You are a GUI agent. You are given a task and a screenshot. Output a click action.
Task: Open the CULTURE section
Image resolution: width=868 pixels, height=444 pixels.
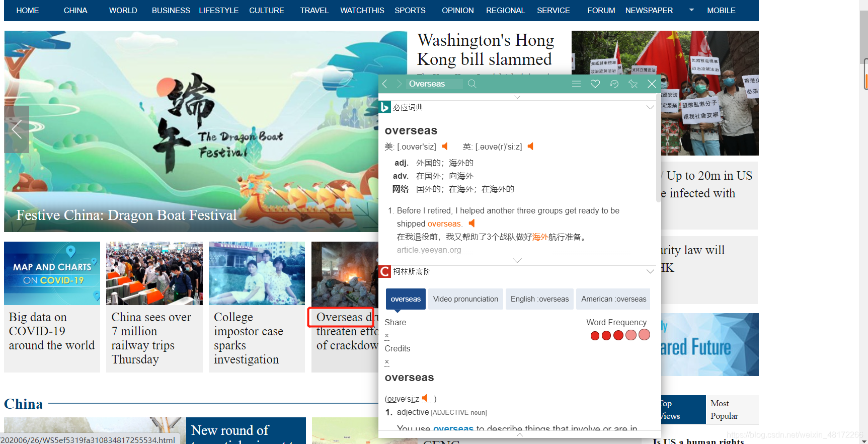[x=267, y=10]
